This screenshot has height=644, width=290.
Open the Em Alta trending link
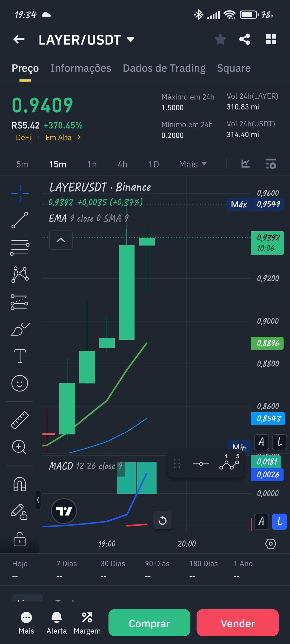click(x=63, y=137)
